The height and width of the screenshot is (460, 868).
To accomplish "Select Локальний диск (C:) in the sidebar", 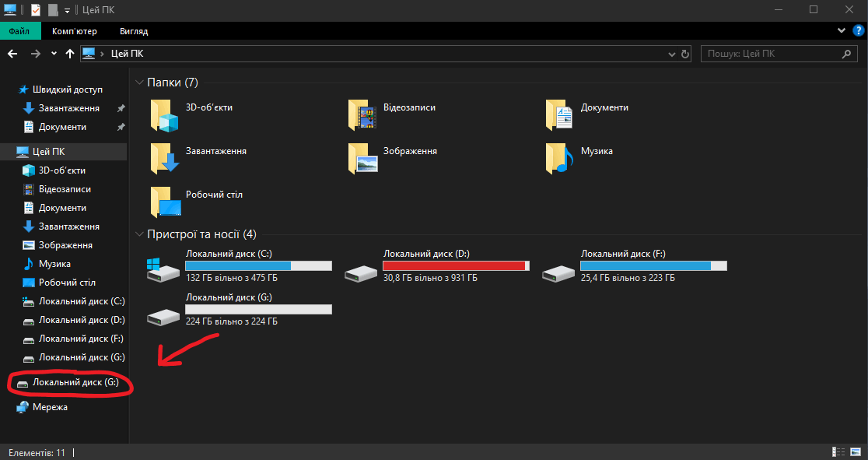I will pyautogui.click(x=82, y=301).
